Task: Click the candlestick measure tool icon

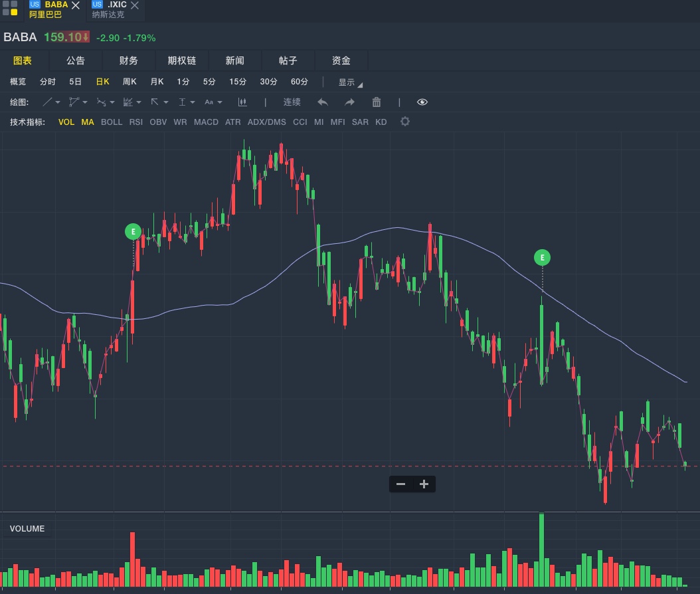Action: tap(242, 102)
